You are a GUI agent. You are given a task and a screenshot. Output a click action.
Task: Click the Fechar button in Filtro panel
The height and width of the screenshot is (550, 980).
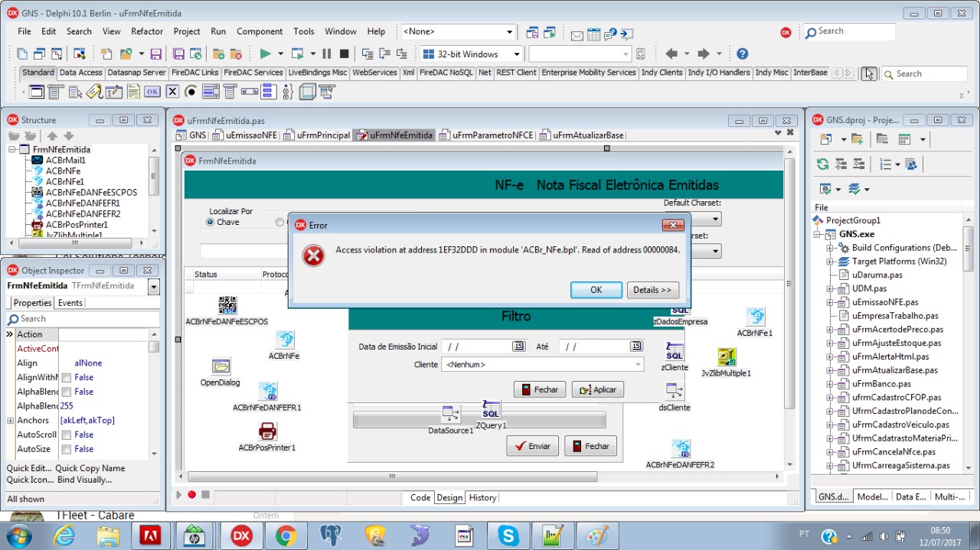point(540,389)
